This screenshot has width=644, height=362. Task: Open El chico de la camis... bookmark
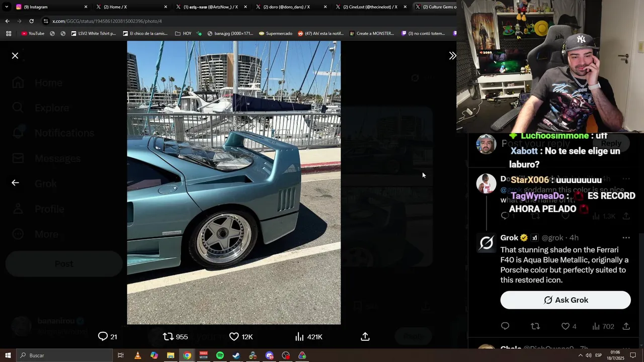pos(144,34)
